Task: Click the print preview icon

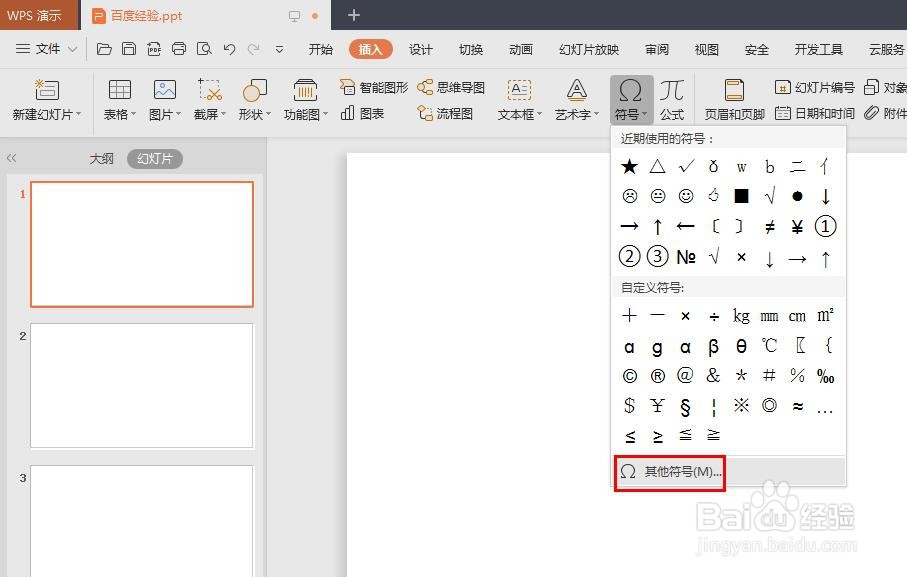Action: pos(204,49)
